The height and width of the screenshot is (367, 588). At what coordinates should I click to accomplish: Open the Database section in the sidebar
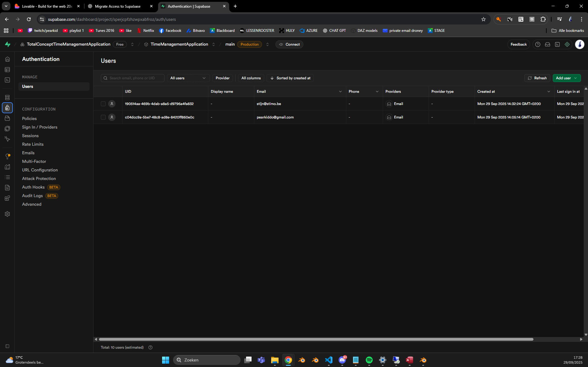[x=7, y=97]
